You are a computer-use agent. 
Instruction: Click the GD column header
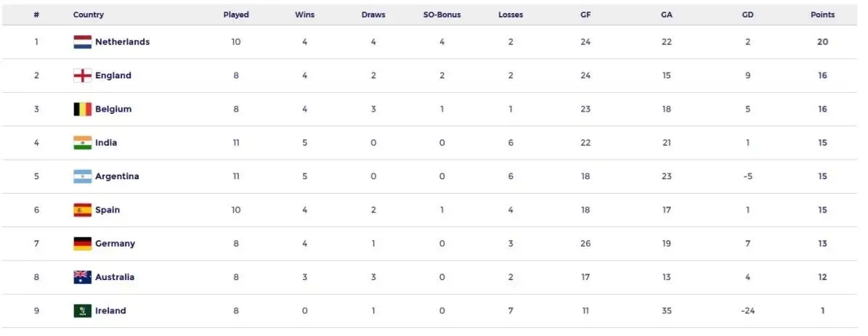click(x=747, y=15)
